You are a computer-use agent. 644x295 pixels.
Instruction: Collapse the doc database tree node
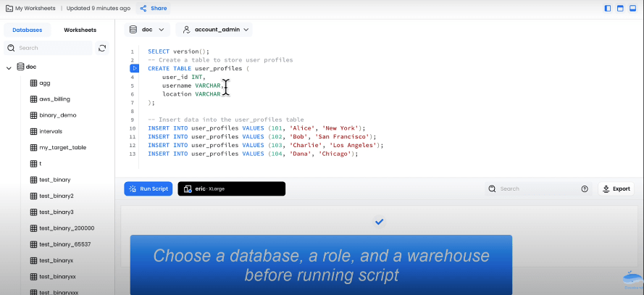pos(9,67)
